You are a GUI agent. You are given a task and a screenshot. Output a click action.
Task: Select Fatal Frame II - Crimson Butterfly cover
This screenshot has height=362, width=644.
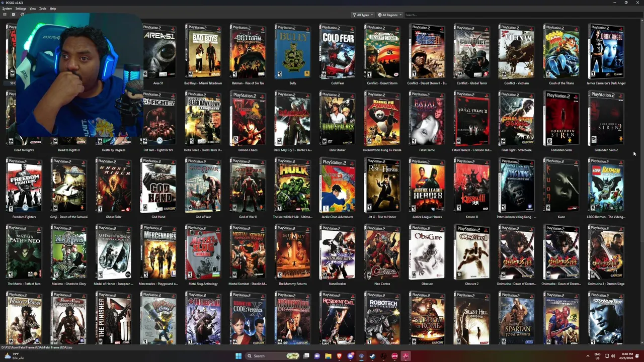tap(472, 119)
